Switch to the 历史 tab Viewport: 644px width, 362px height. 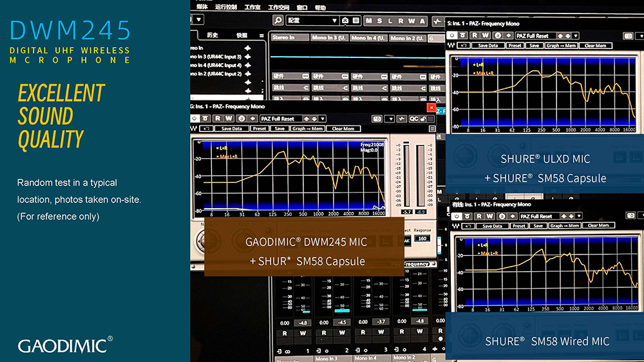(x=213, y=35)
